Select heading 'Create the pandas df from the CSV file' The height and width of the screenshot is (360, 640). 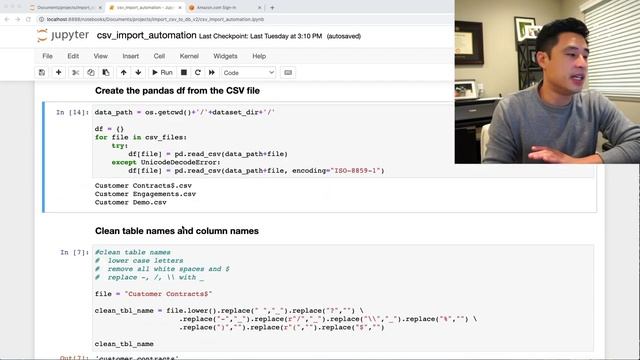pos(177,91)
